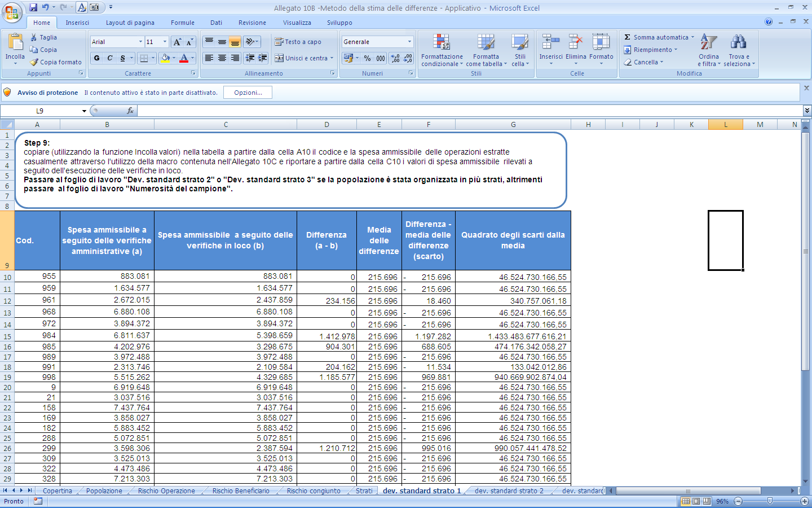Click zoom out minus button
Screen dimensions: 812x508
point(738,501)
